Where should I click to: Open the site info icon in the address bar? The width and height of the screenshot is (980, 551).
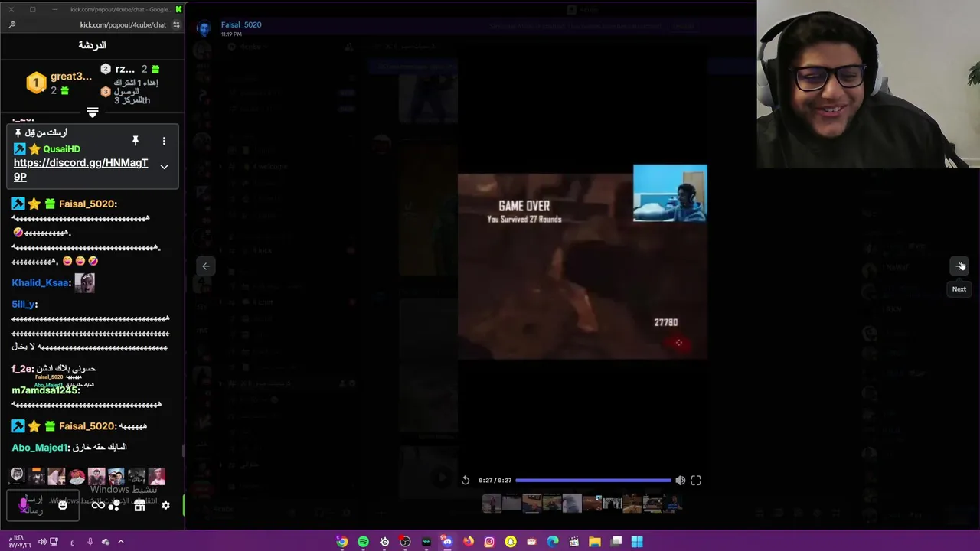click(176, 24)
